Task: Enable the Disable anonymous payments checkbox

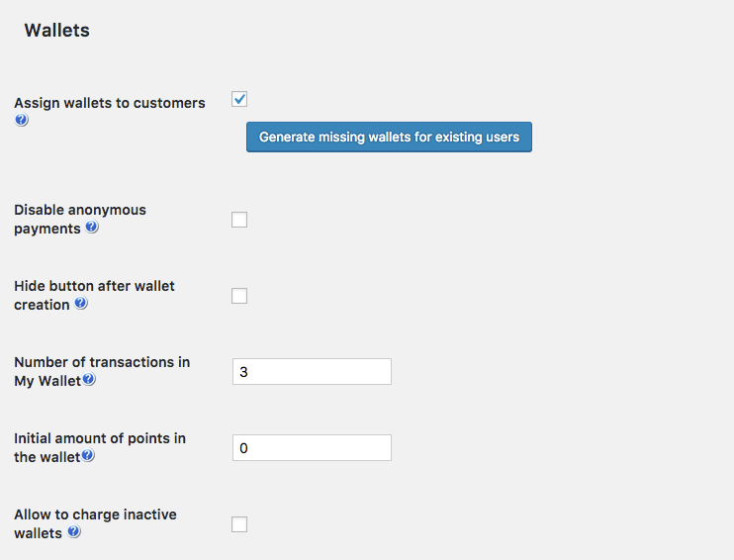Action: (x=239, y=220)
